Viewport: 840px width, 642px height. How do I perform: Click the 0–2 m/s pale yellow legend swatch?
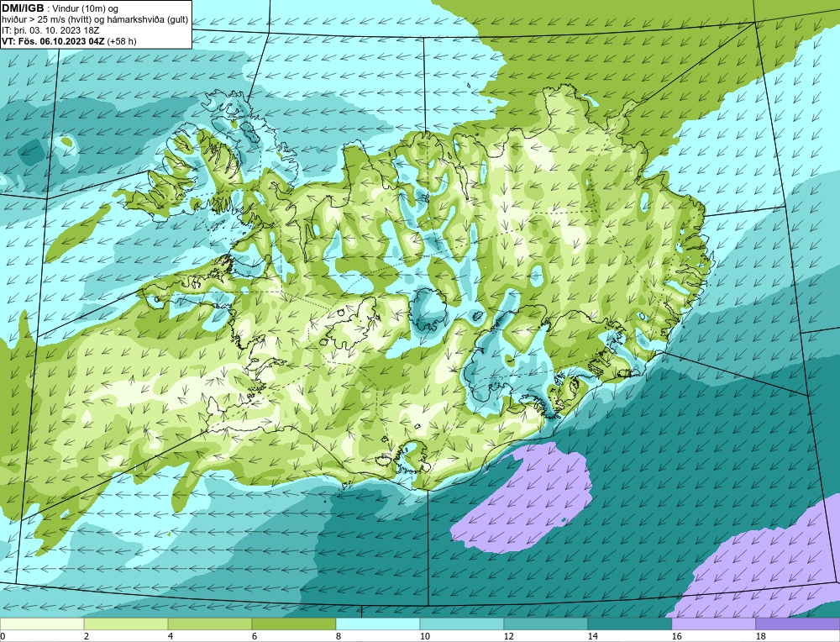click(42, 624)
